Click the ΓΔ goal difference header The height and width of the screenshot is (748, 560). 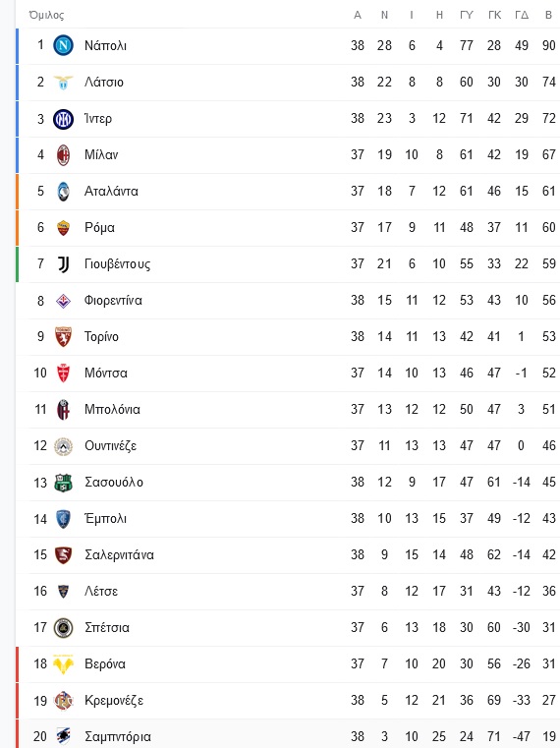(522, 16)
